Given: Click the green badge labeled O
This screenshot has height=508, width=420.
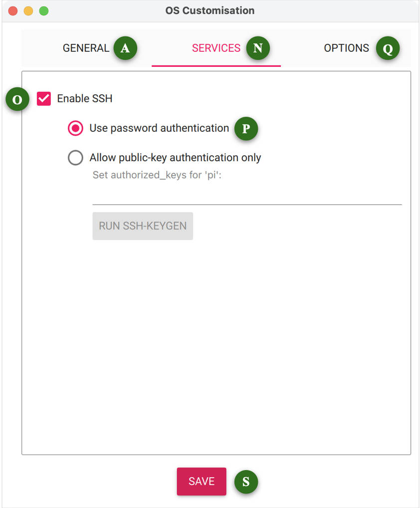Looking at the screenshot, I should [17, 100].
